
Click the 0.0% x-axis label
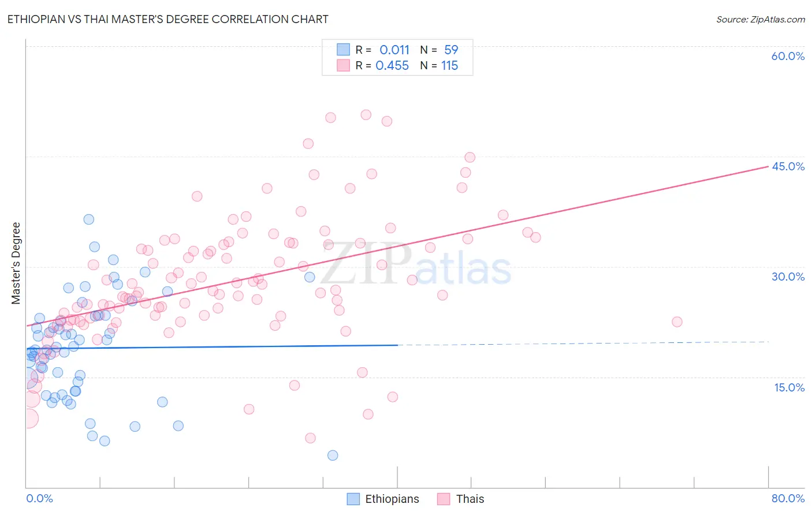pyautogui.click(x=39, y=498)
